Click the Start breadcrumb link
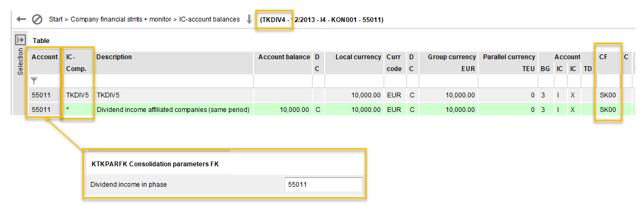Screen dimensions: 644x204 pos(56,19)
